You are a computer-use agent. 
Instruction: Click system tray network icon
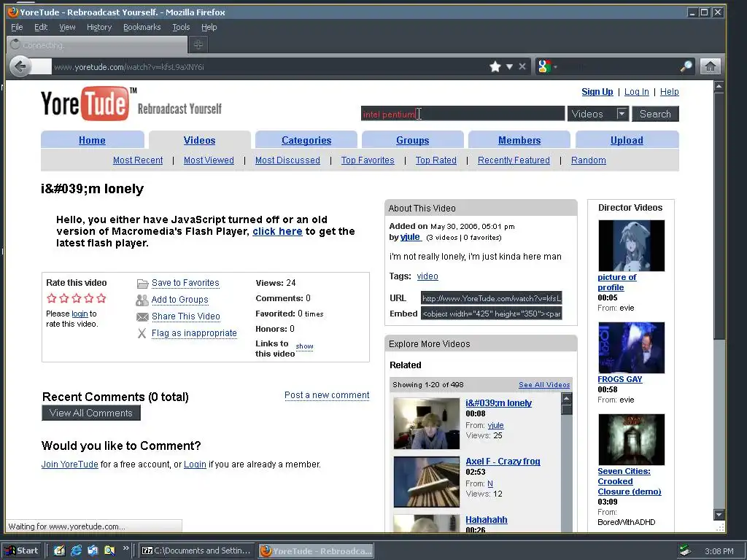click(x=685, y=551)
